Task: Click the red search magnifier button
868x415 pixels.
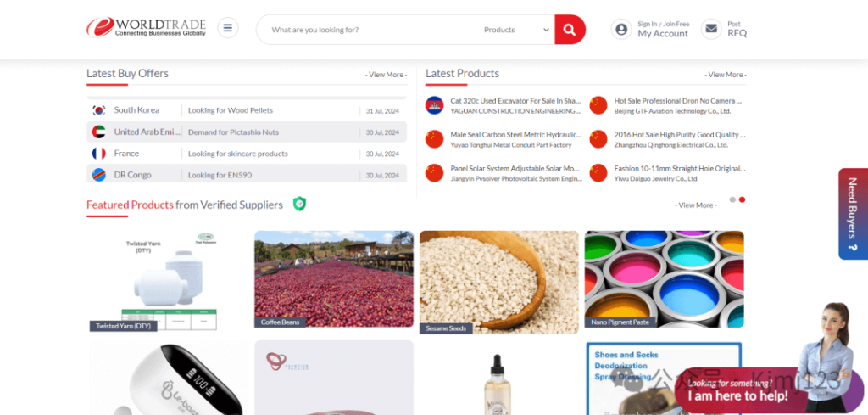Action: point(570,30)
